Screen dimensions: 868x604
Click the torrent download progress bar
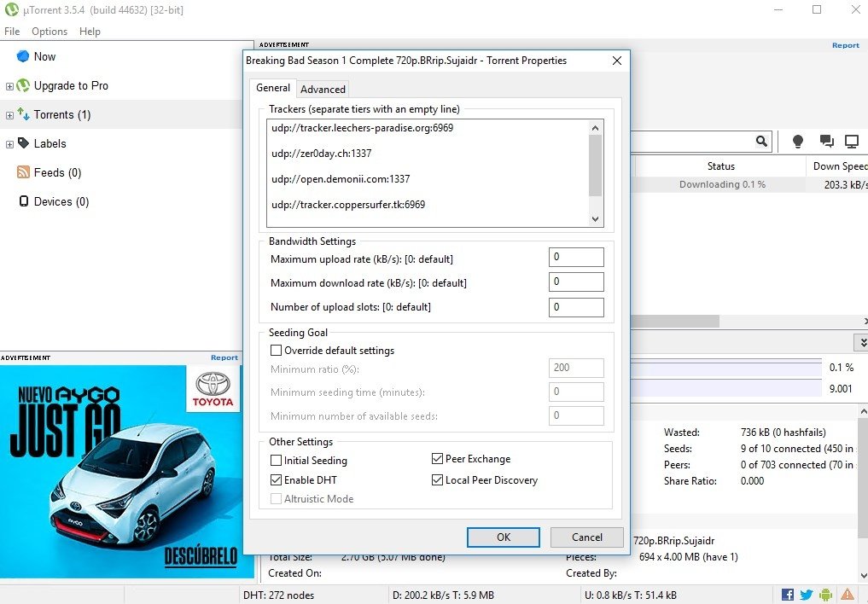tap(726, 368)
